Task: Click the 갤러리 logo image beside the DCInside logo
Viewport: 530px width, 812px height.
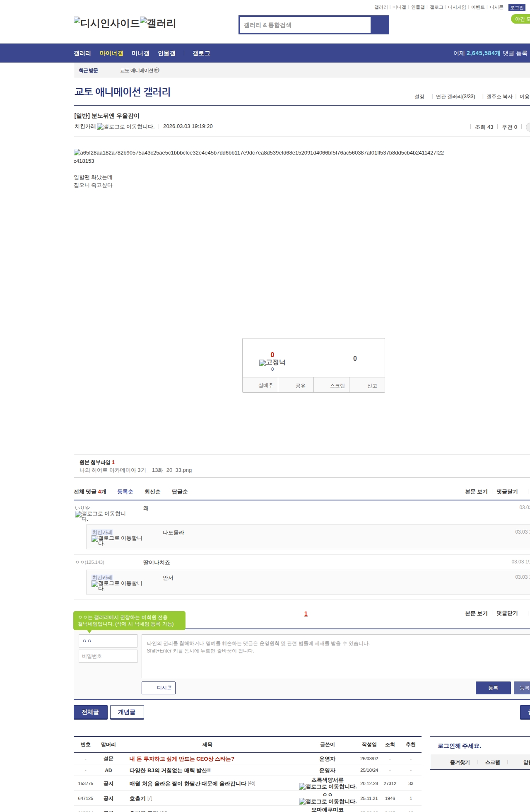Action: coord(158,23)
